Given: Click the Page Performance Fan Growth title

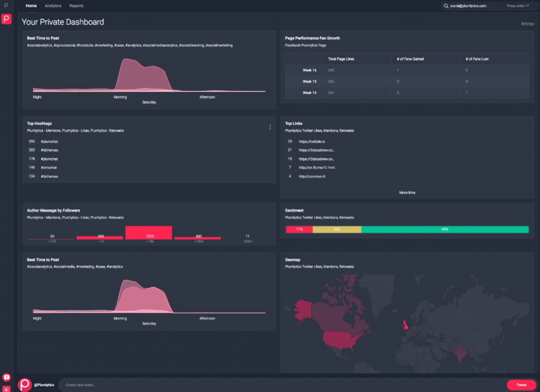Looking at the screenshot, I should (312, 38).
